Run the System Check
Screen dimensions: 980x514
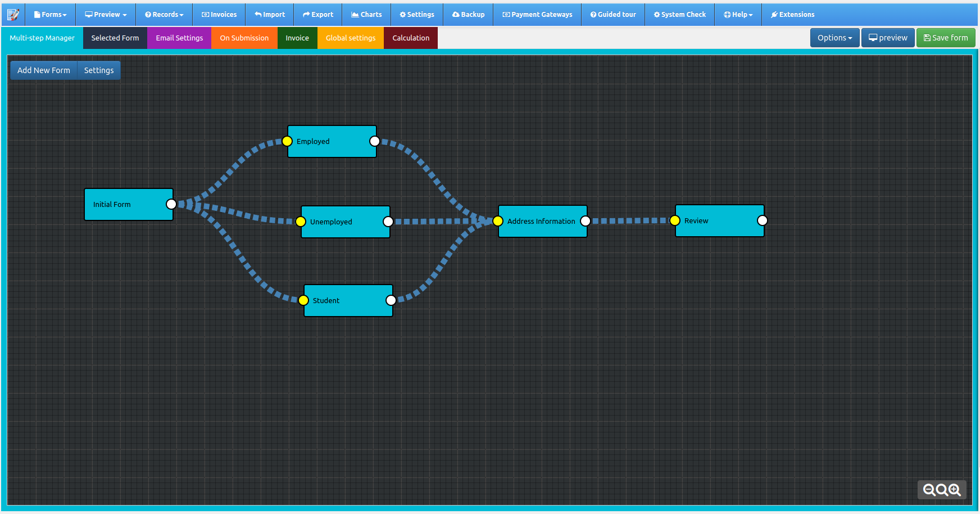(680, 15)
